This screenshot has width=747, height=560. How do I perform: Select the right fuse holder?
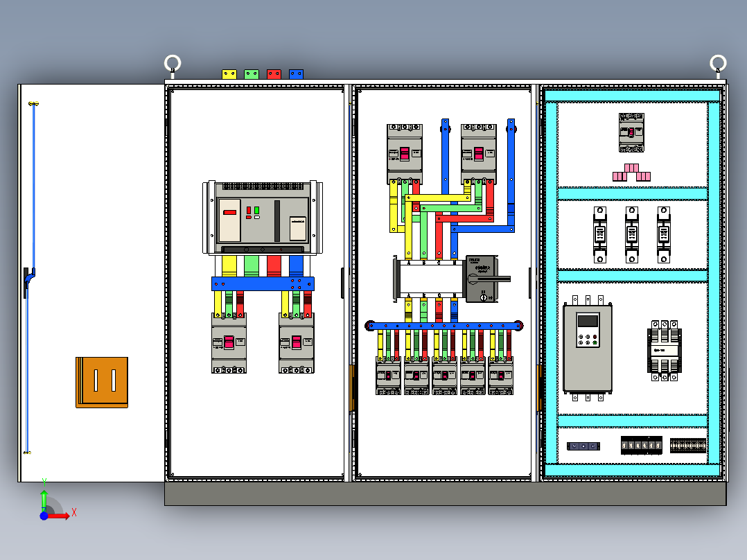pos(663,234)
